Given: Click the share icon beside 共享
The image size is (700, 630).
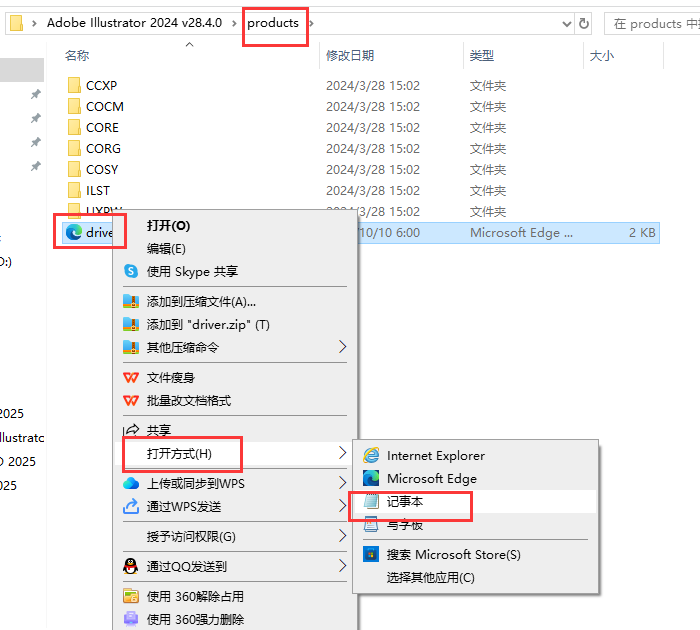Looking at the screenshot, I should click(131, 430).
